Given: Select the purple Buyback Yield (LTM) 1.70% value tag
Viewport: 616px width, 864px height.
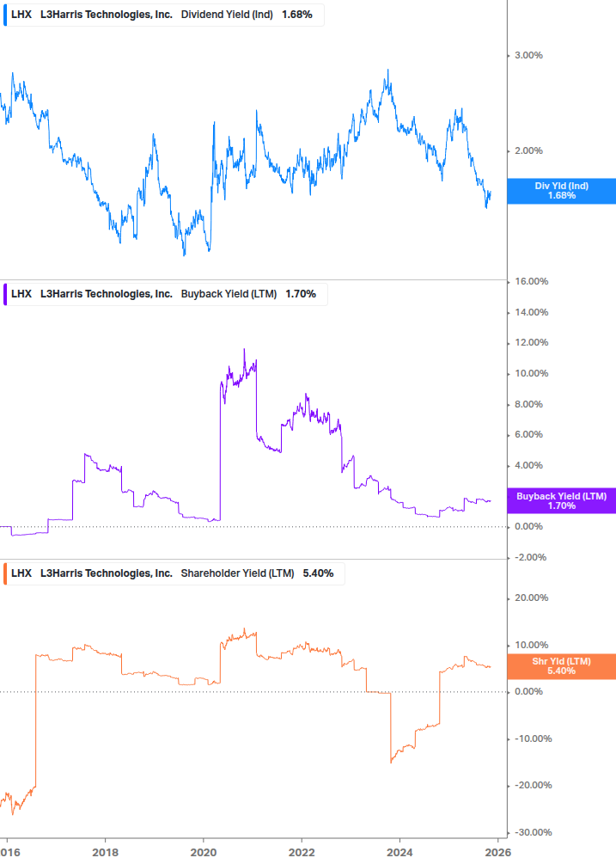Looking at the screenshot, I should click(562, 501).
